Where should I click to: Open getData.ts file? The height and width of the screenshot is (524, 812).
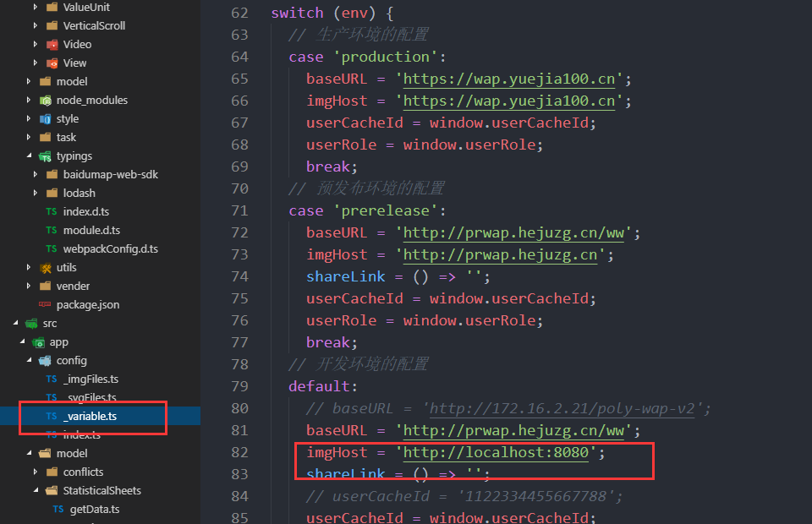[95, 510]
